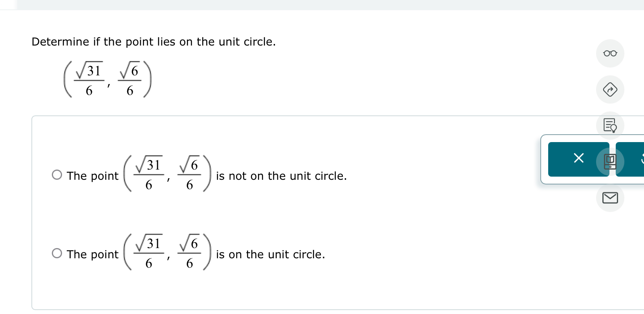
Task: Click the point expression below the question
Action: coord(107,79)
